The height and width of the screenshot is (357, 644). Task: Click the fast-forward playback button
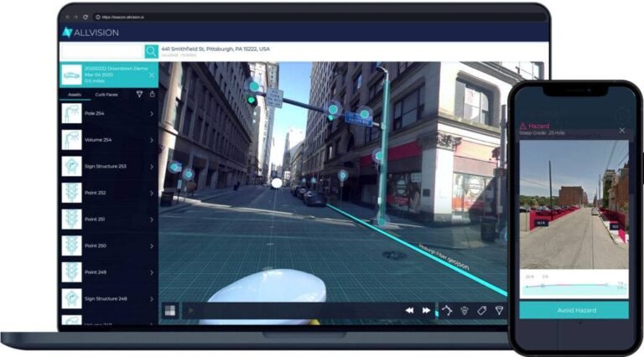pyautogui.click(x=426, y=311)
